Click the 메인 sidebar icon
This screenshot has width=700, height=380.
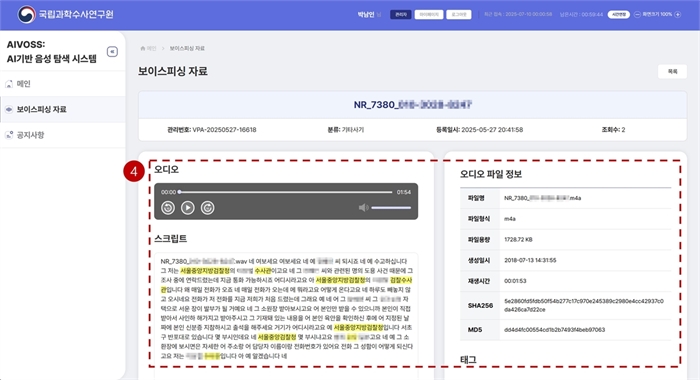coord(9,84)
